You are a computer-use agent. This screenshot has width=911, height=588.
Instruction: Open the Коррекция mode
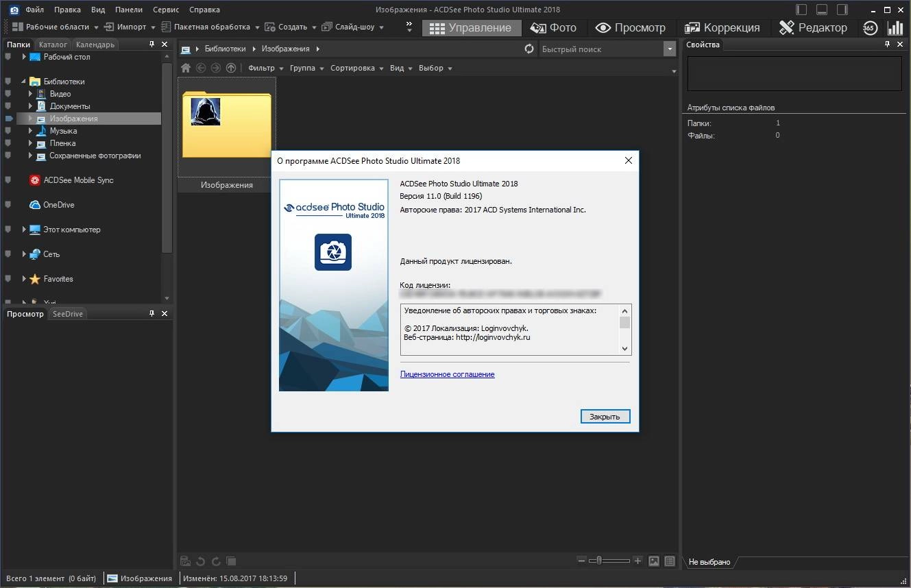click(x=722, y=27)
